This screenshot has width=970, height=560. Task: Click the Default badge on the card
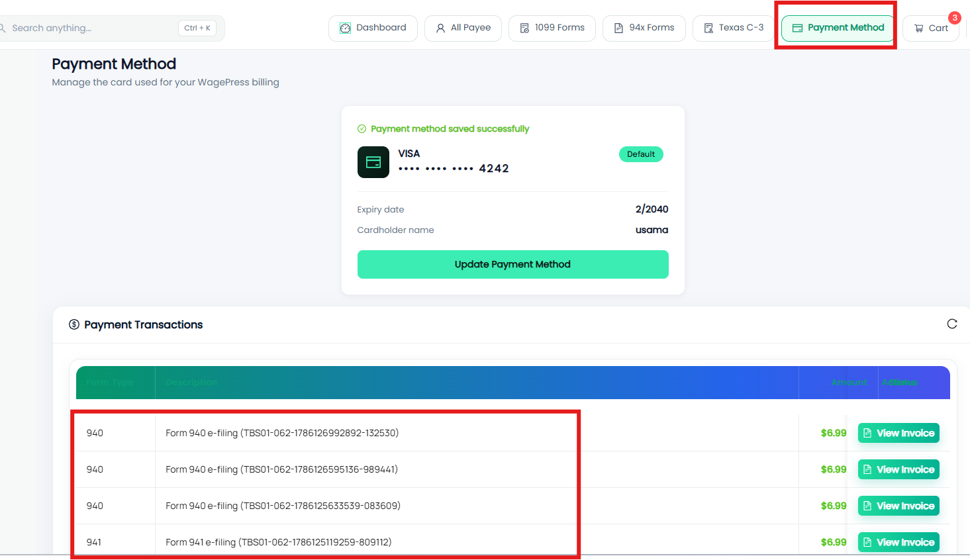(641, 154)
